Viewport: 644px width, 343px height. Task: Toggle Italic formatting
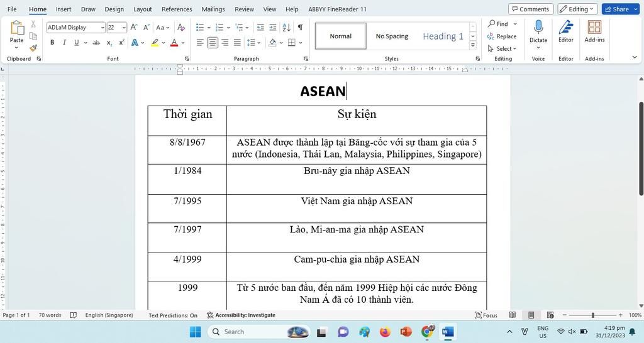pyautogui.click(x=64, y=43)
